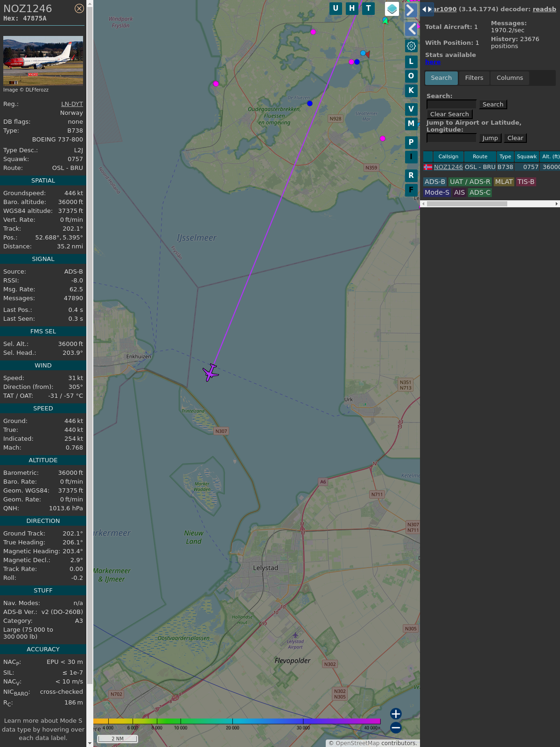Click the U map toggle button
The height and width of the screenshot is (747, 560).
(336, 8)
